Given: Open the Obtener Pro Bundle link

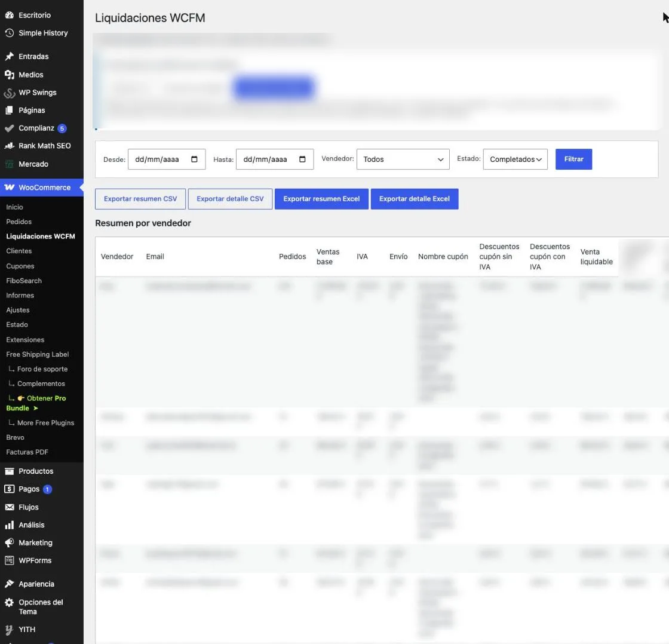Looking at the screenshot, I should (x=36, y=403).
